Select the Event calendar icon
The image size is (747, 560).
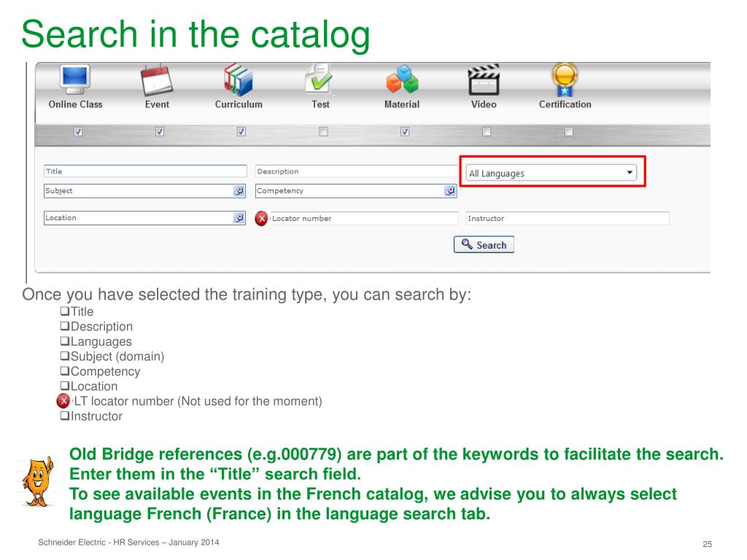pos(156,79)
